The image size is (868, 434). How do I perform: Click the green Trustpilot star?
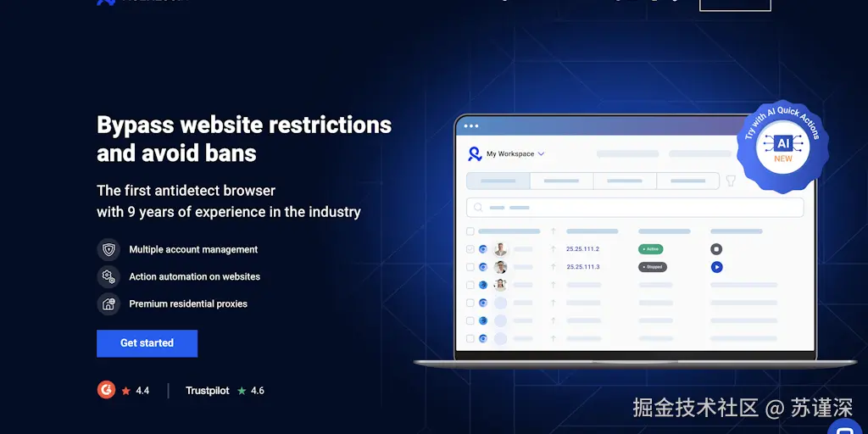[x=242, y=391]
